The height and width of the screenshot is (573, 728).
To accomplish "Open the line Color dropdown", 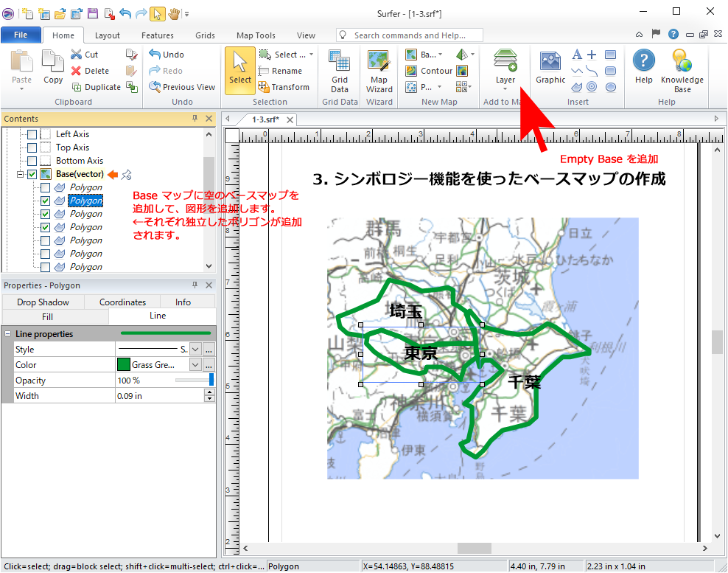I will point(195,365).
